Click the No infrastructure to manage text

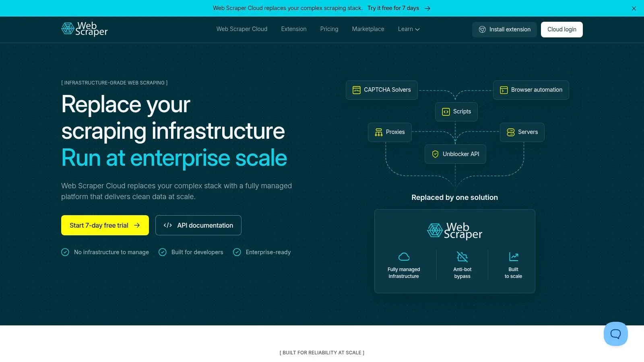pos(111,252)
